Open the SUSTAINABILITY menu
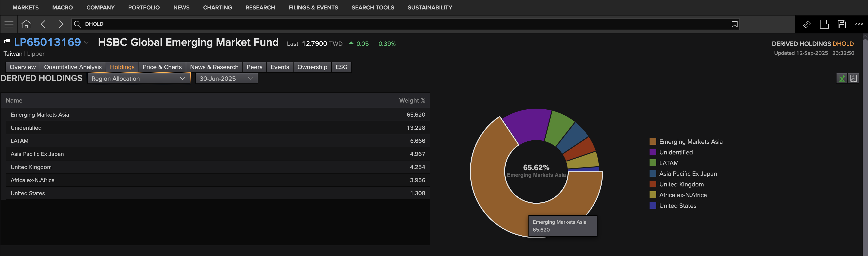868x256 pixels. pos(430,8)
